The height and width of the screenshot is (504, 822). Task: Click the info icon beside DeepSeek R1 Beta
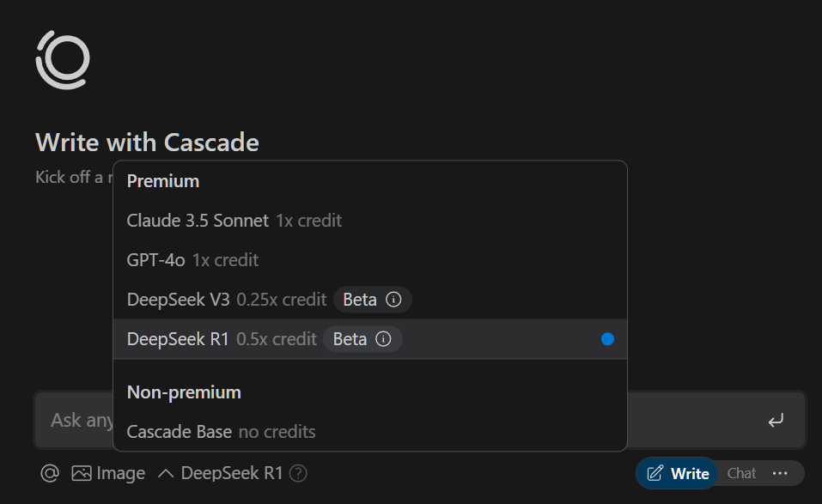pyautogui.click(x=383, y=339)
